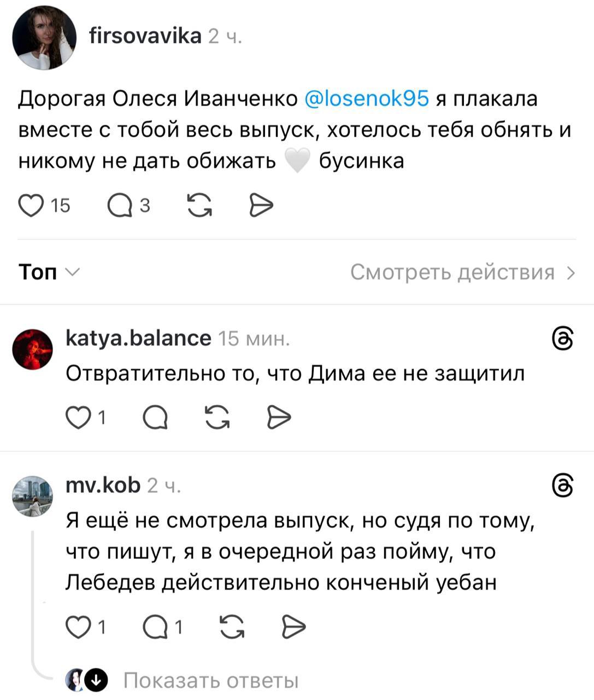
Task: Like the firsovavika main post
Action: click(x=31, y=206)
